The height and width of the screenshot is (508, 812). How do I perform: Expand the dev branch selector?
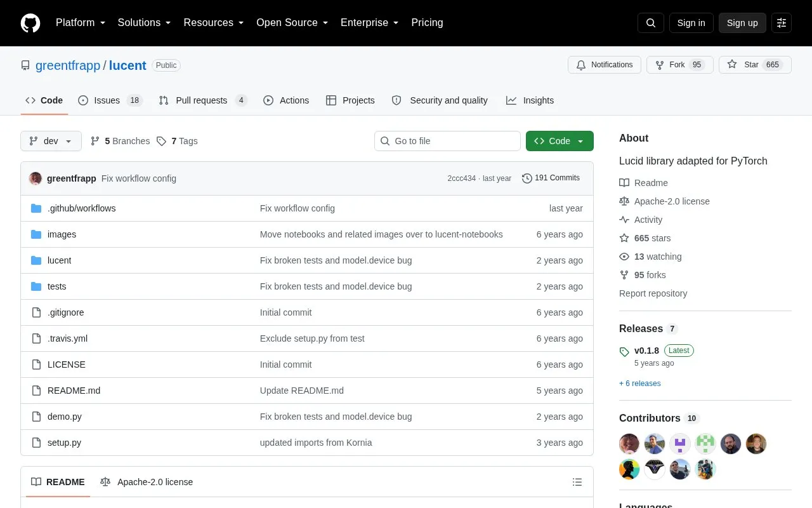point(51,141)
